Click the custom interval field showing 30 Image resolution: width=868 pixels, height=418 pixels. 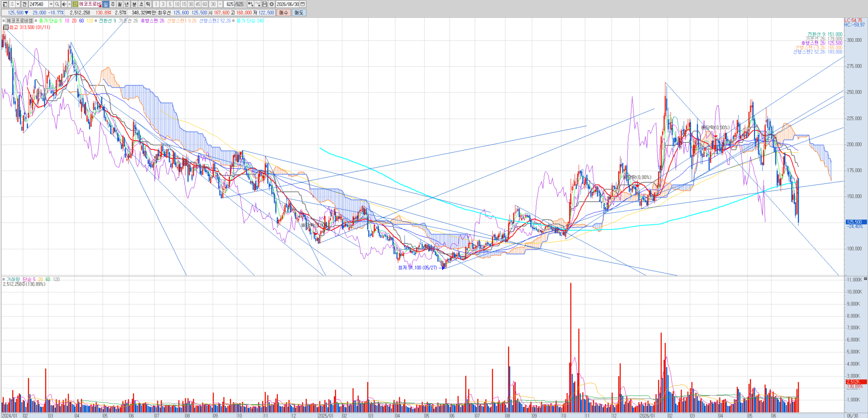click(213, 4)
